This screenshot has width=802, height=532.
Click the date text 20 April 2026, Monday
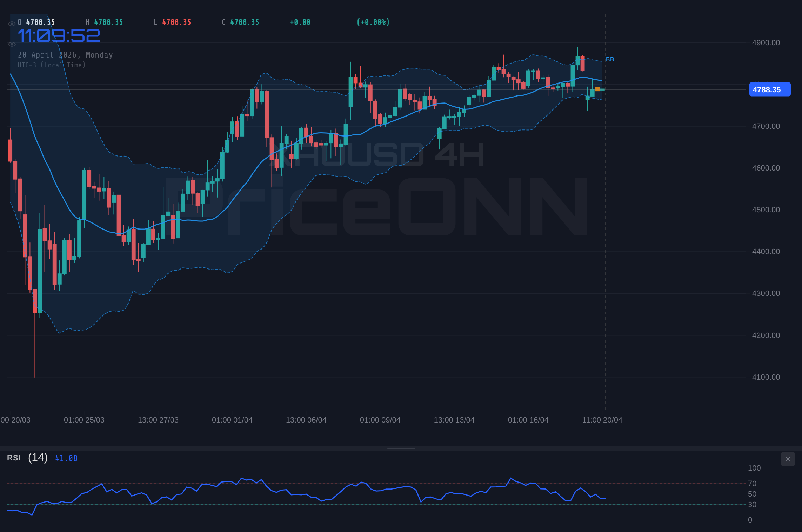(65, 55)
